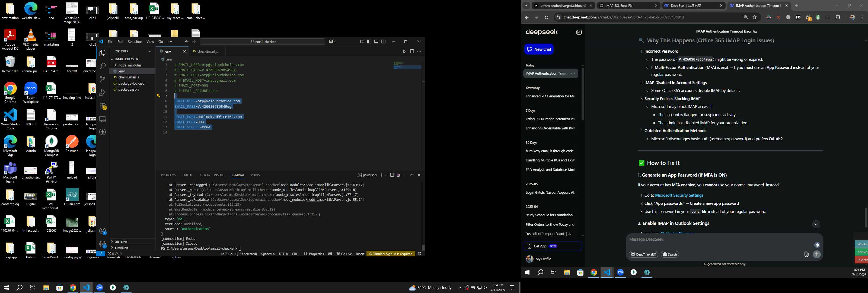Click the DeepSeek send message arrow button
The height and width of the screenshot is (293, 868).
click(817, 254)
